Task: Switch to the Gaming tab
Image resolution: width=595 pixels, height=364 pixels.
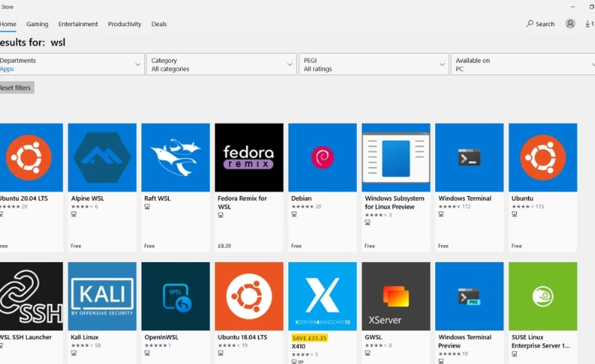Action: point(37,24)
